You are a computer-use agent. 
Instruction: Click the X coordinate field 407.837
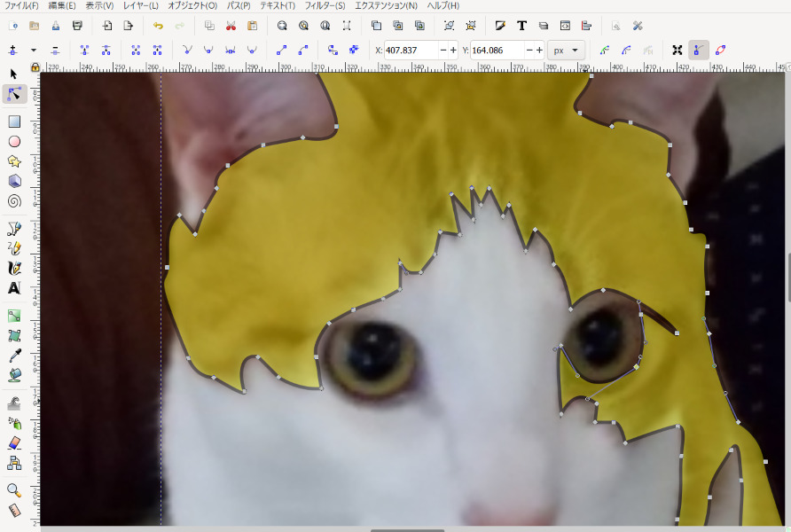[x=411, y=51]
